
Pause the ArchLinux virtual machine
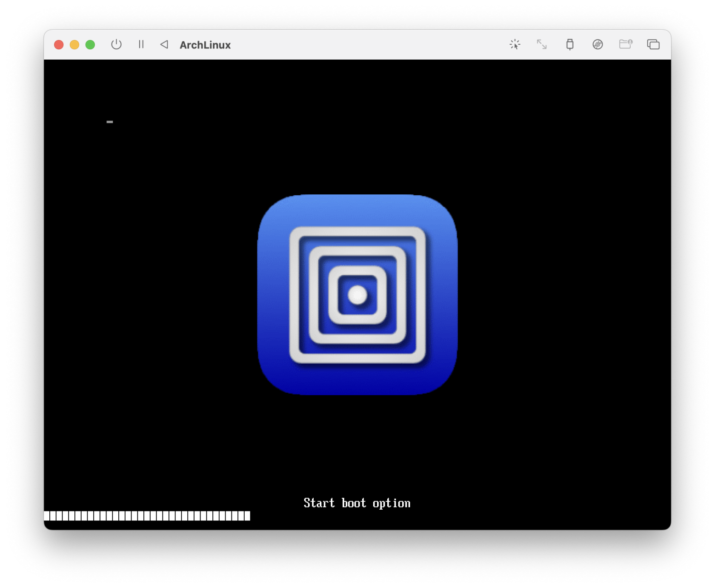pyautogui.click(x=141, y=44)
